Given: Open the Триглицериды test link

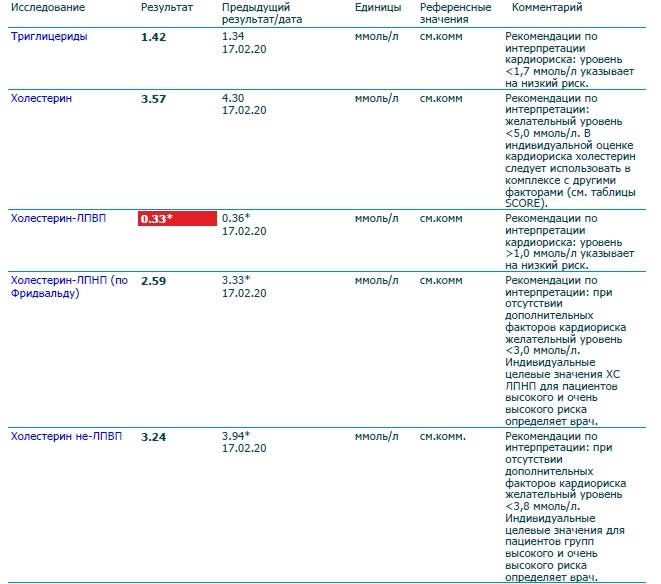Looking at the screenshot, I should coord(47,36).
